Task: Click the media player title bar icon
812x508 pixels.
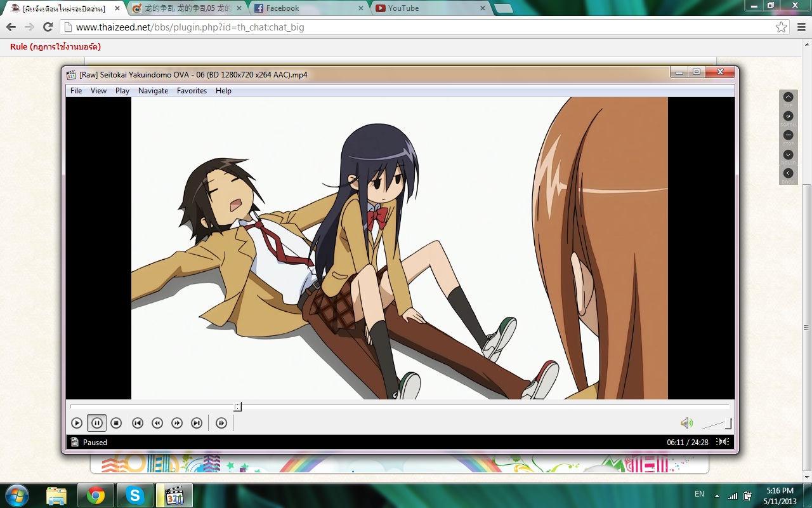Action: coord(72,74)
